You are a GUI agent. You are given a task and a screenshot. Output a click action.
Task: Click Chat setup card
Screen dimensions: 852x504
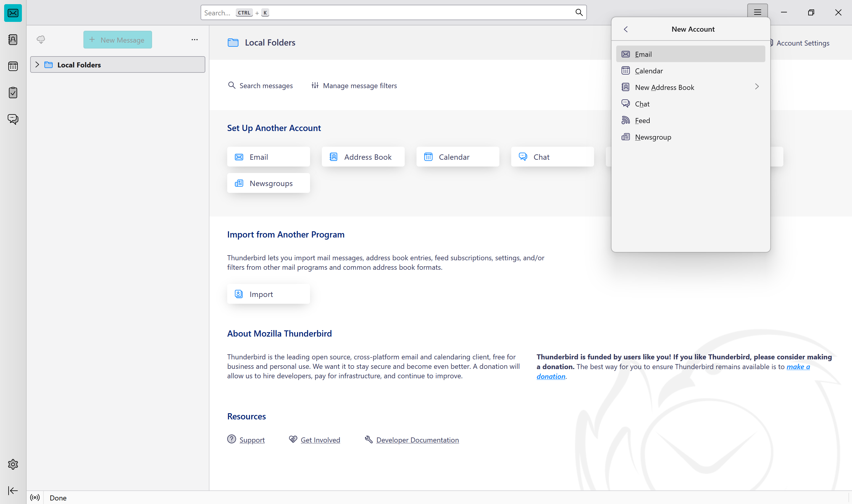(552, 156)
